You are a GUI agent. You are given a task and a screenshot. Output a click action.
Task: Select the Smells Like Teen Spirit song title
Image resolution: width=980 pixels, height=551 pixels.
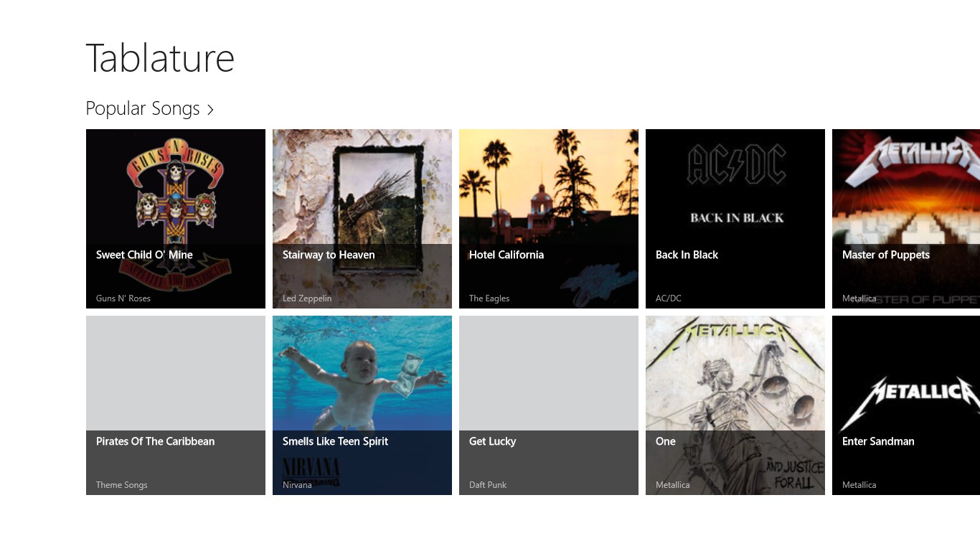click(335, 441)
